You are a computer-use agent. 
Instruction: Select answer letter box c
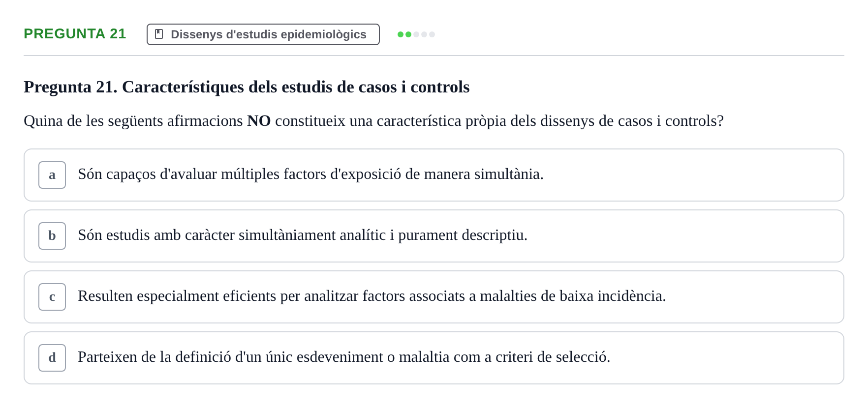pyautogui.click(x=52, y=297)
